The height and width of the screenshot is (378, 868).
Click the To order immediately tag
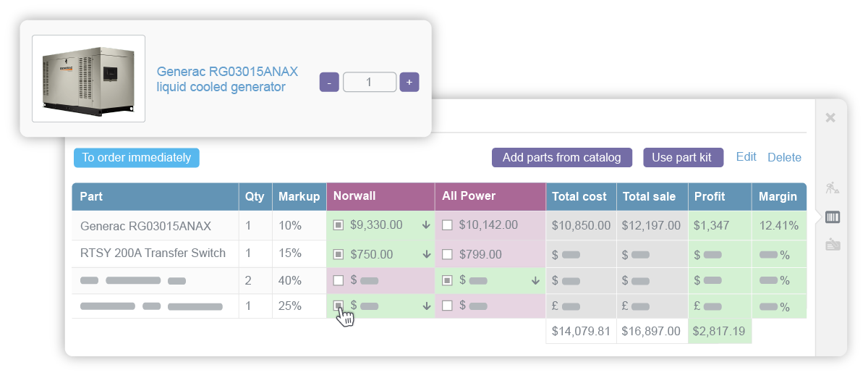point(136,158)
